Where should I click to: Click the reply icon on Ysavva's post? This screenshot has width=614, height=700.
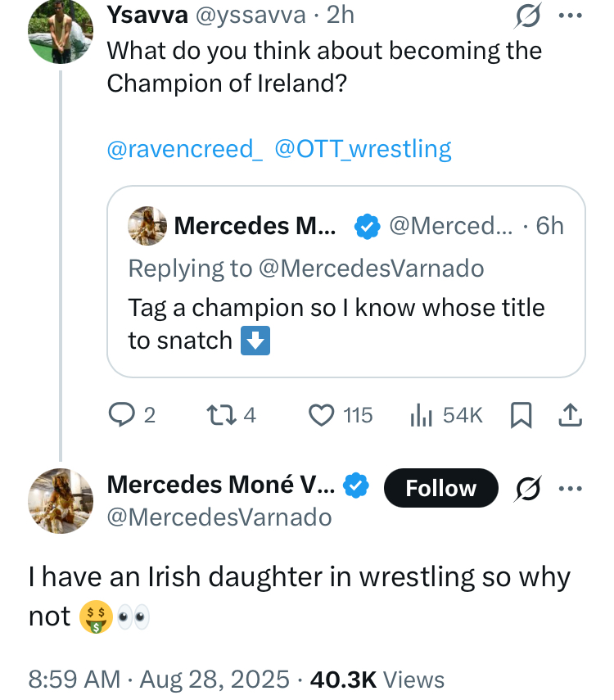pyautogui.click(x=121, y=416)
